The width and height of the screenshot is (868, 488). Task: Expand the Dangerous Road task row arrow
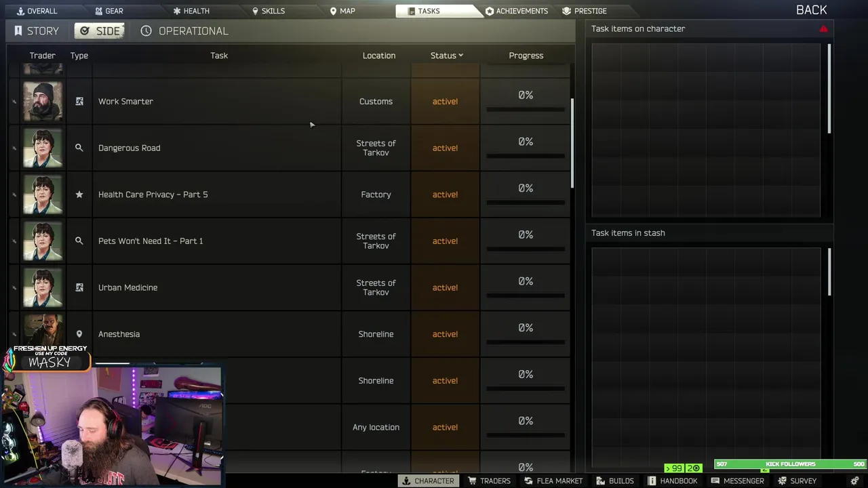[x=14, y=148]
